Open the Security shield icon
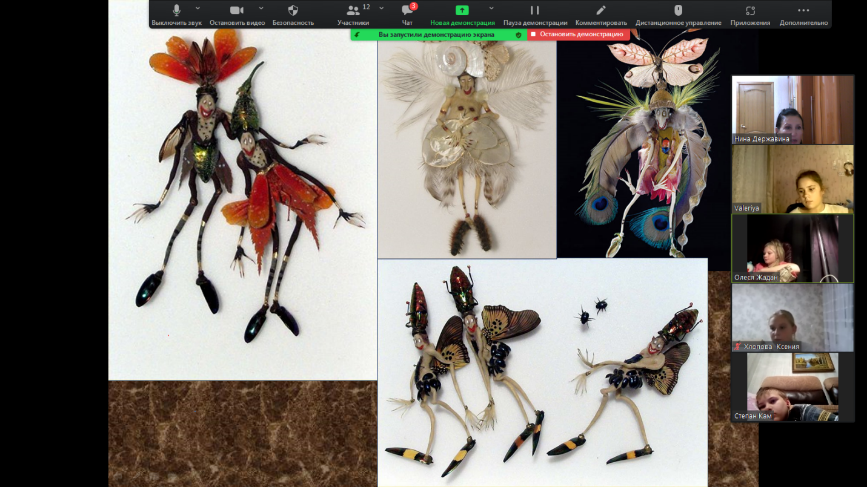 tap(293, 13)
